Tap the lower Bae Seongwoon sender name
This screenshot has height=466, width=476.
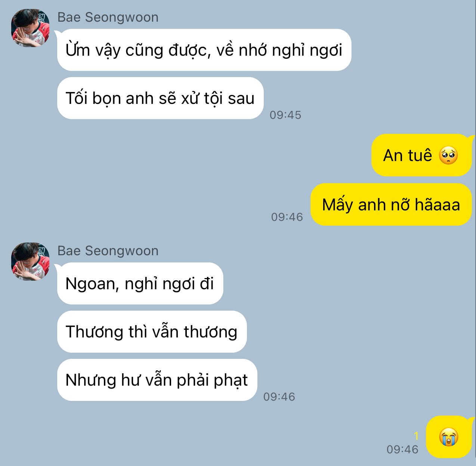(x=108, y=251)
